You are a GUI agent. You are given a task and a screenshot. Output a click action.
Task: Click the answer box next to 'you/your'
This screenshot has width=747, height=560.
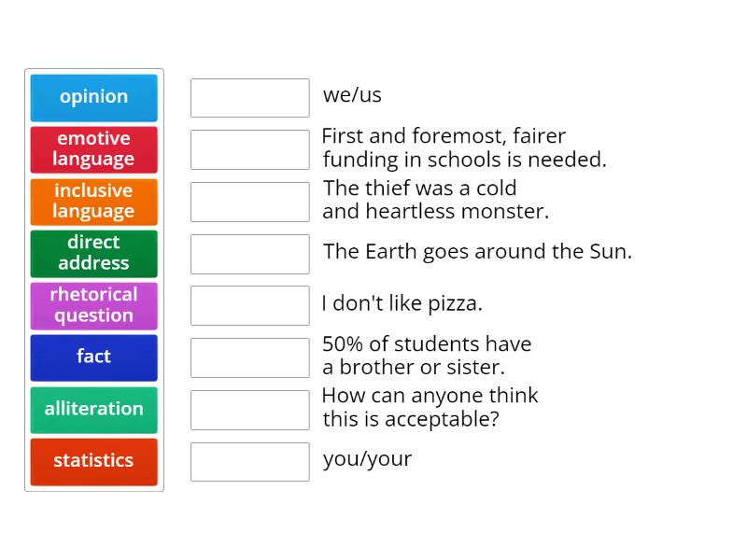point(249,461)
